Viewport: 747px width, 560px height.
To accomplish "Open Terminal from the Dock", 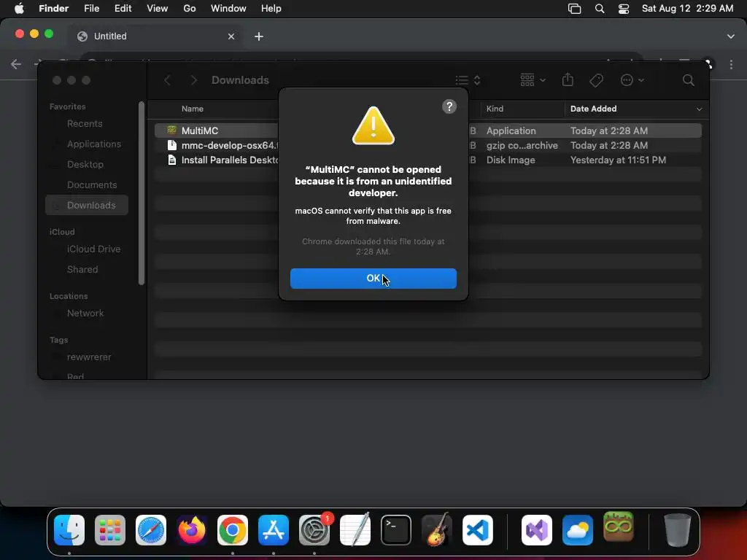I will [396, 530].
